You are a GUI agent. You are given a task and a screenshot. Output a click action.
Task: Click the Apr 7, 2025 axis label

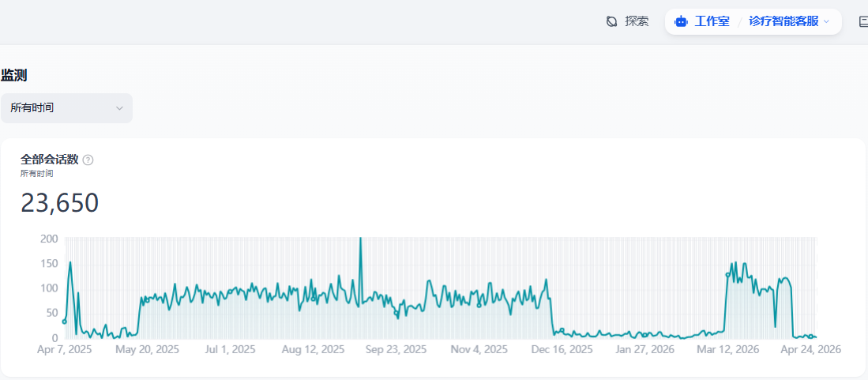[64, 349]
